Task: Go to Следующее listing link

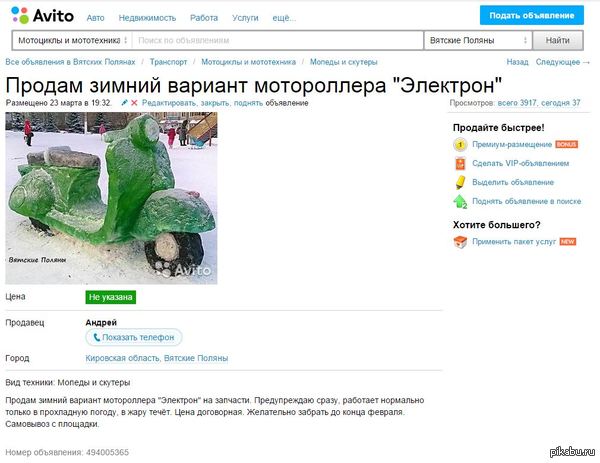Action: [562, 62]
